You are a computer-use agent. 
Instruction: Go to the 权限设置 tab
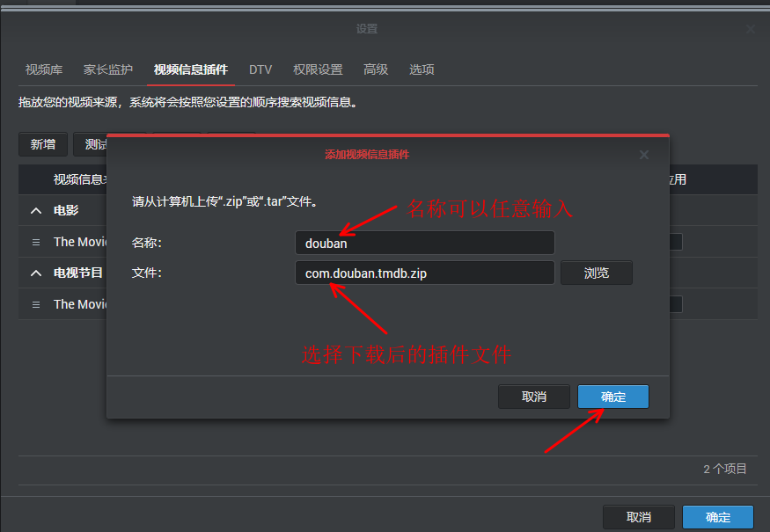[x=318, y=69]
